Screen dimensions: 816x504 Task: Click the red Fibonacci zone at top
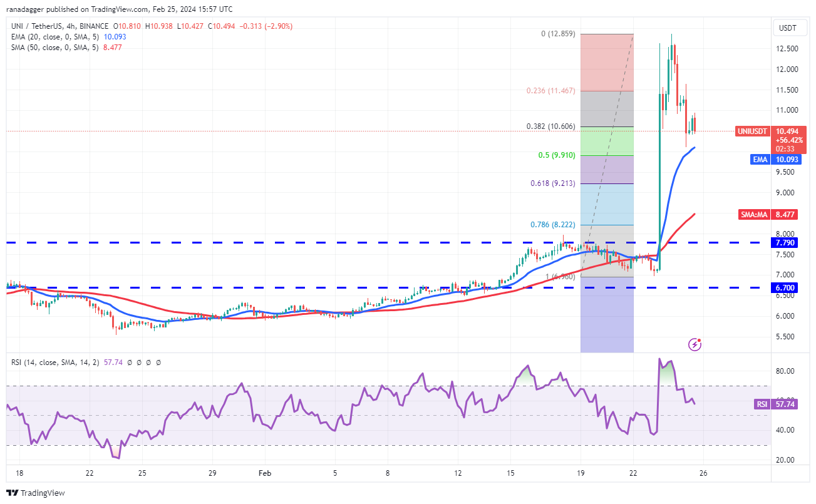607,63
